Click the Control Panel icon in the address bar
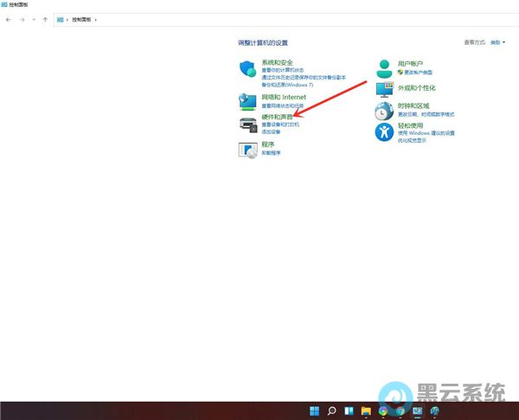 (60, 20)
